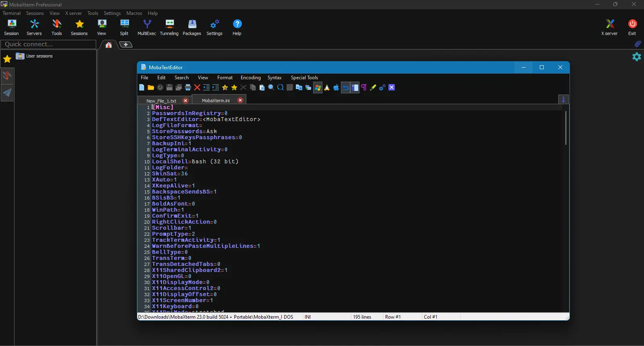Click the "SkinSat=36" line
The image size is (644, 346).
170,174
